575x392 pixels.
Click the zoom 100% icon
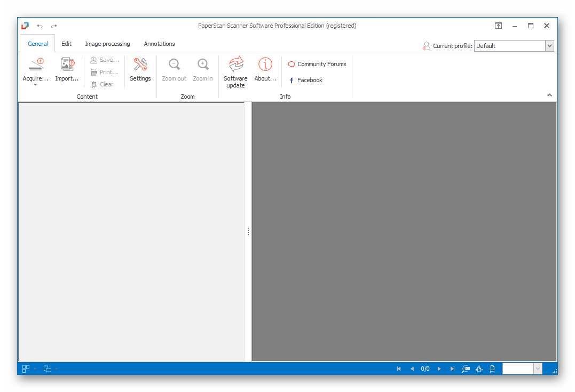click(x=466, y=369)
